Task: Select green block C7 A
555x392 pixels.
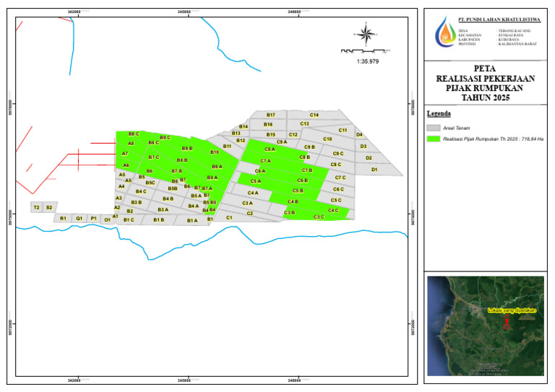Action: click(x=265, y=161)
